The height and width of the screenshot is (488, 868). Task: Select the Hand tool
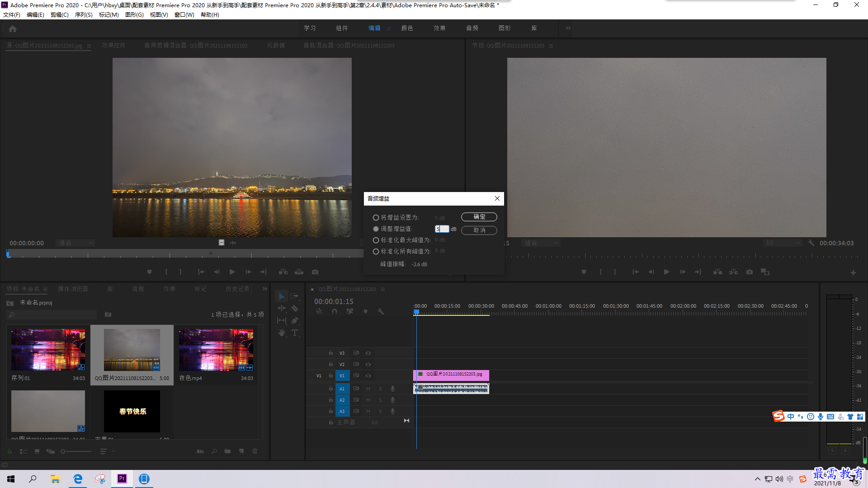point(282,333)
